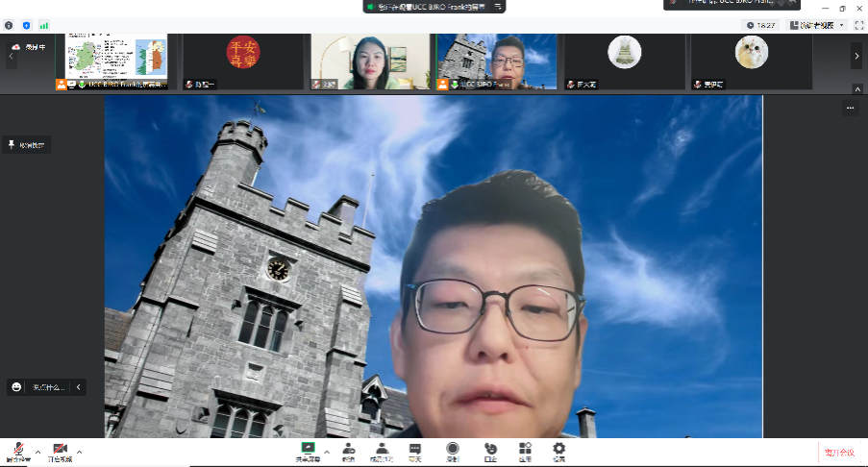This screenshot has width=868, height=467.
Task: Open the Settings gear icon
Action: tap(558, 450)
